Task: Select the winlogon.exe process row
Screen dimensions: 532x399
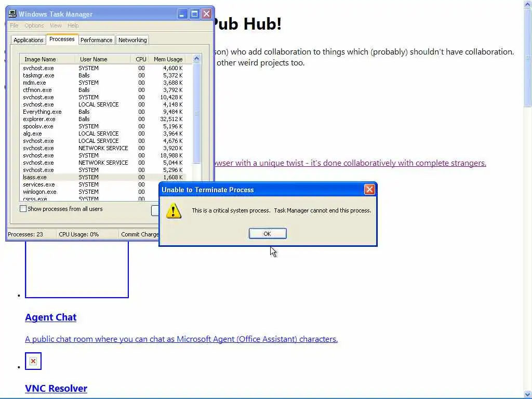Action: [x=89, y=192]
